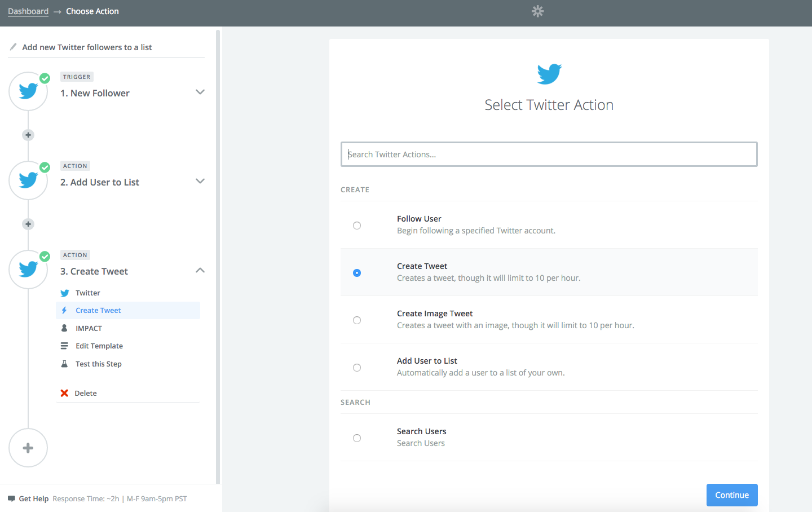Click the Twitter icon for step 1 New Follower
This screenshot has height=512, width=812.
(28, 91)
